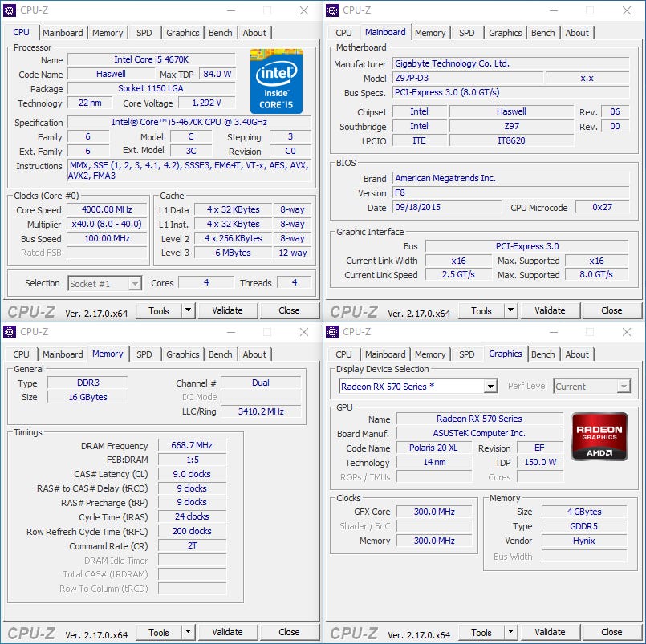Click the CPU-Z title bar icon in the Mainboard window
646x644 pixels.
point(333,10)
